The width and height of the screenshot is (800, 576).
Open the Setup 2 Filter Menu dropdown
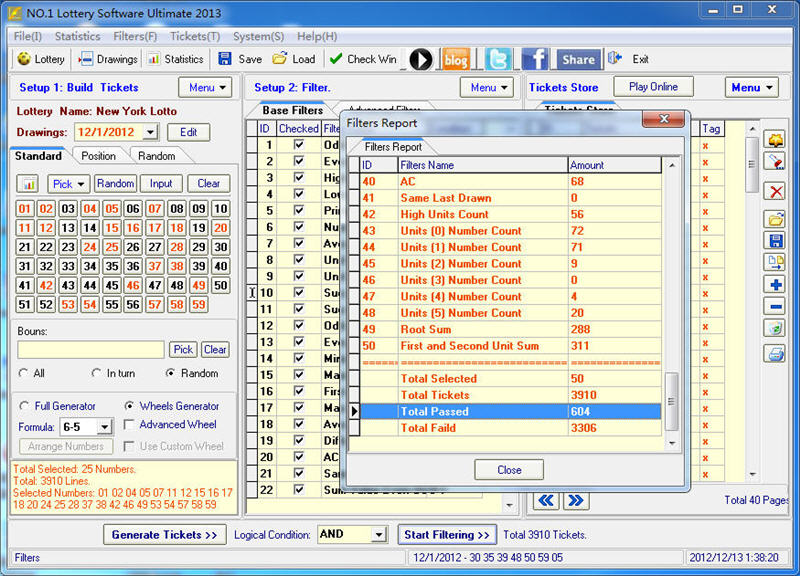[486, 88]
